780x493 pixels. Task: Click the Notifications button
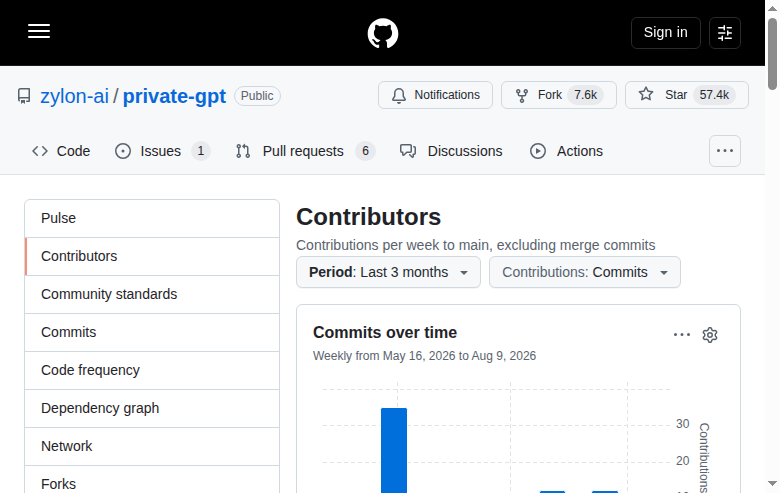pyautogui.click(x=435, y=95)
